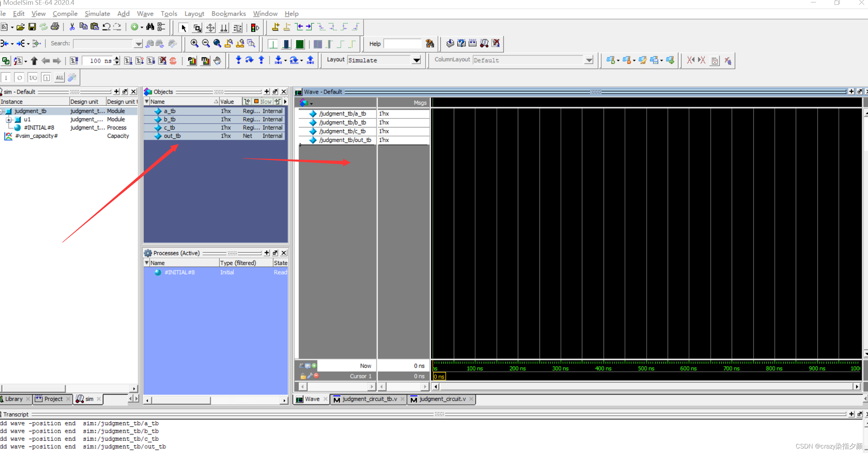Open the Layout Simulate dropdown
Image resolution: width=868 pixels, height=453 pixels.
click(417, 60)
